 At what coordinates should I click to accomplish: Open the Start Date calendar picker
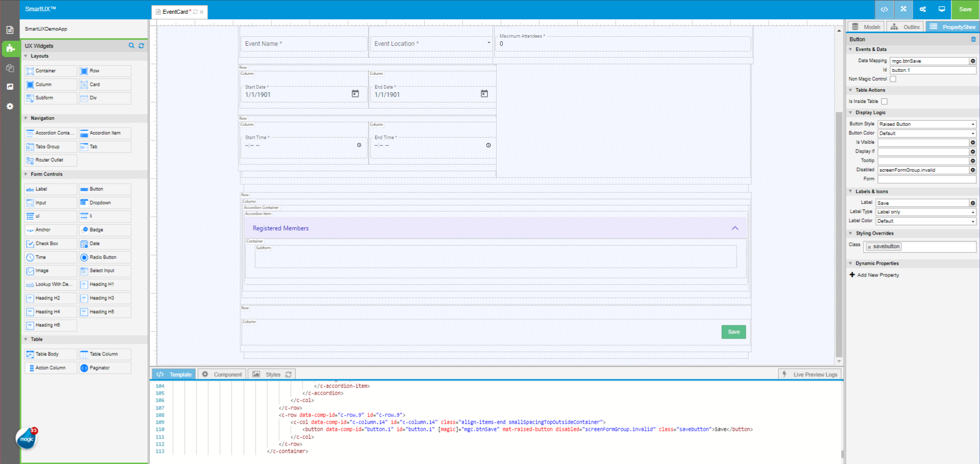pos(355,94)
